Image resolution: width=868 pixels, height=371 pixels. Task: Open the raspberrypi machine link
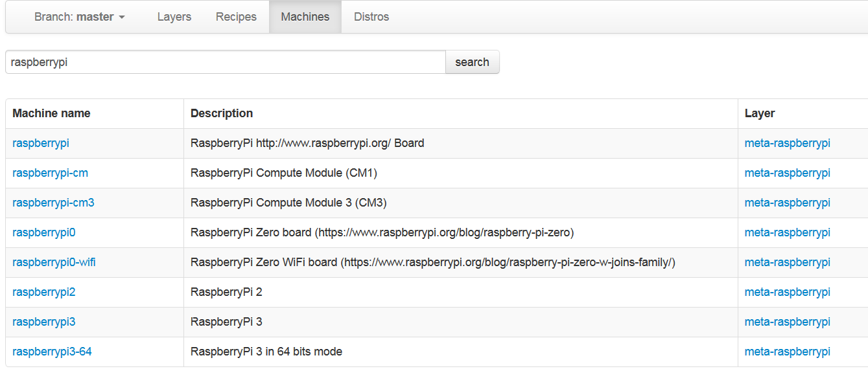pos(41,143)
